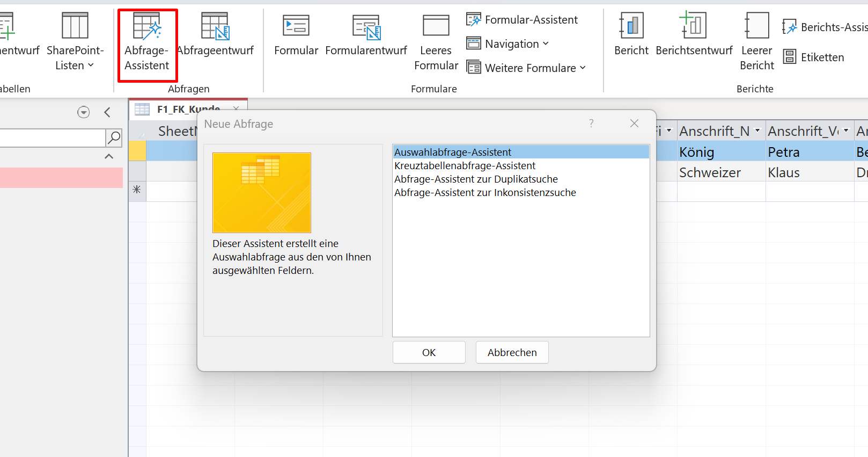Collapse the navigation pane with the chevron
Screen dimensions: 868x457
[107, 112]
